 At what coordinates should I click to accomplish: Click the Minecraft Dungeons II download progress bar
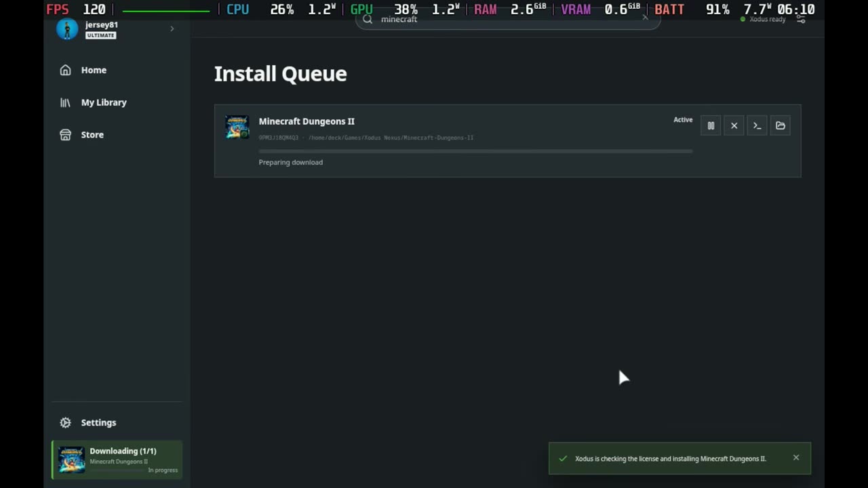pos(475,151)
